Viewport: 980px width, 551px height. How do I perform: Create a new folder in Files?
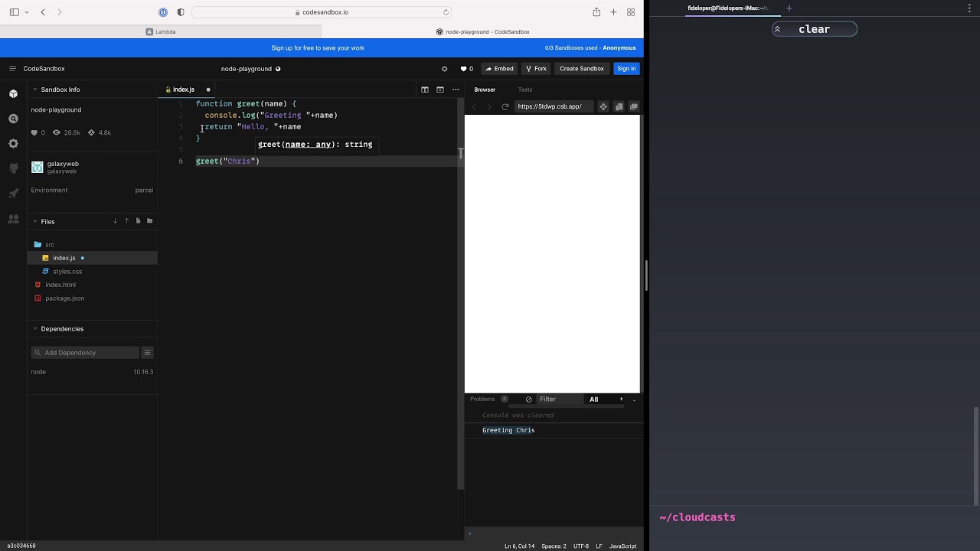pos(149,221)
